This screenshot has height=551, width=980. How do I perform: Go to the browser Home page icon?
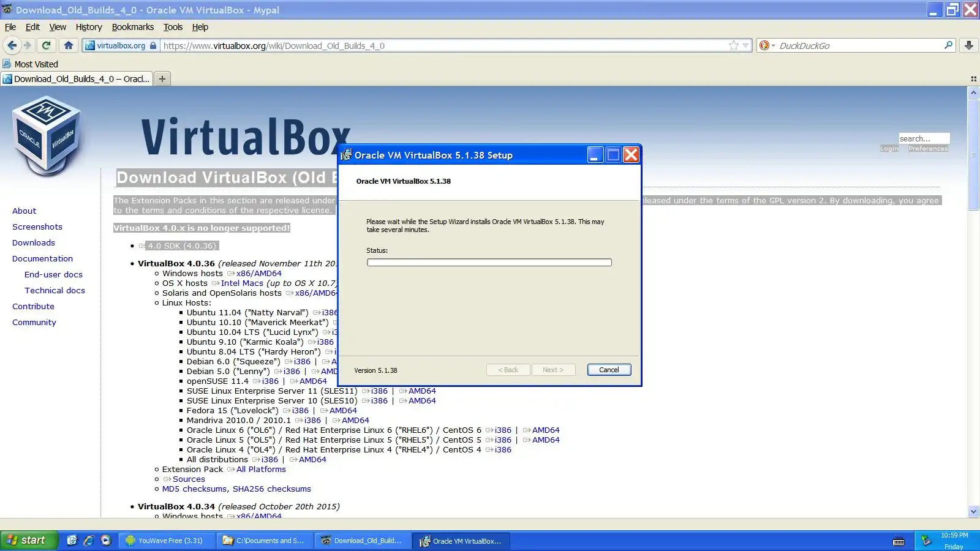pyautogui.click(x=69, y=45)
